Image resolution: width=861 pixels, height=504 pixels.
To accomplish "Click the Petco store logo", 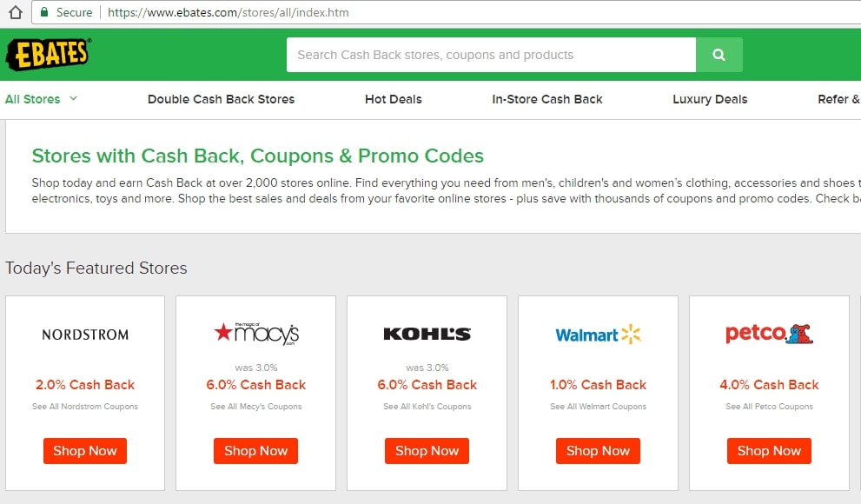I will (769, 333).
